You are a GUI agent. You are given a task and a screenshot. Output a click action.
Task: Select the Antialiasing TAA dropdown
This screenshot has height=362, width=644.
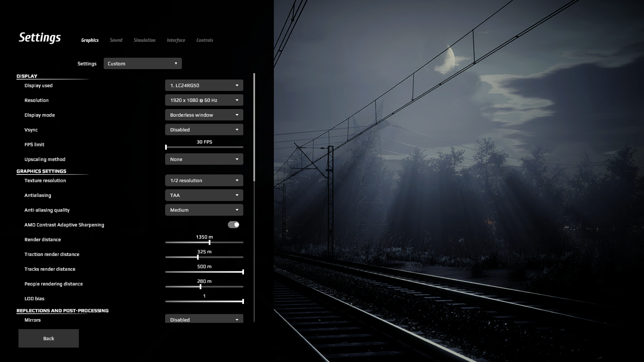[204, 195]
